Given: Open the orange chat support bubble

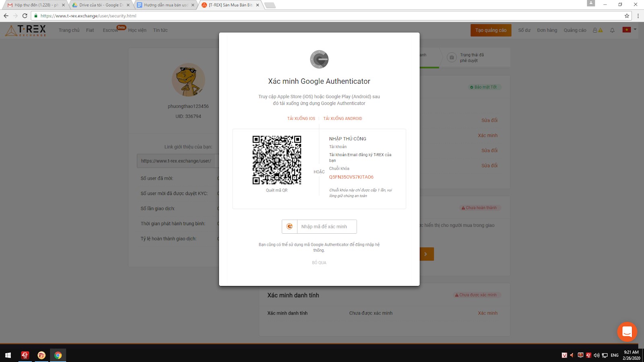Looking at the screenshot, I should click(x=627, y=331).
